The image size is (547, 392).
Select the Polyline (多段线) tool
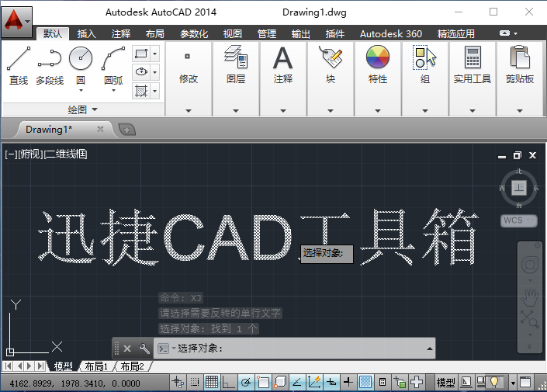50,66
